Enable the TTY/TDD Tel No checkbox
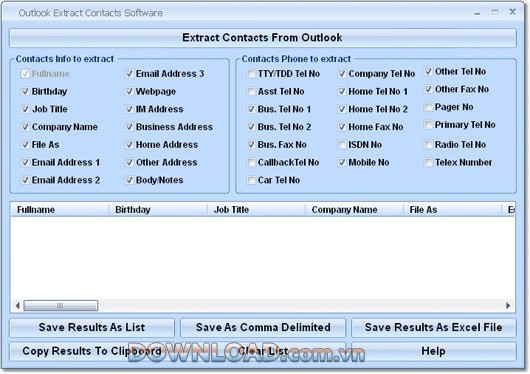This screenshot has height=374, width=530. [x=251, y=73]
